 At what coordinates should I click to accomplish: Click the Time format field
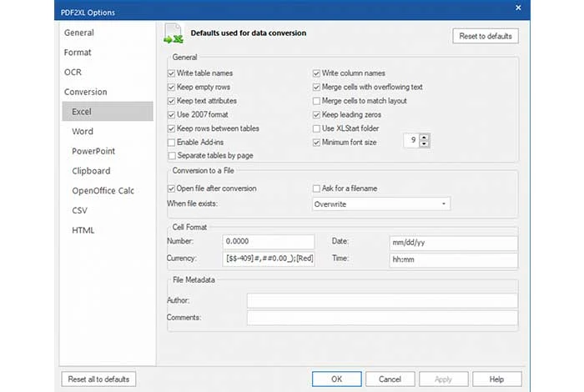click(453, 260)
